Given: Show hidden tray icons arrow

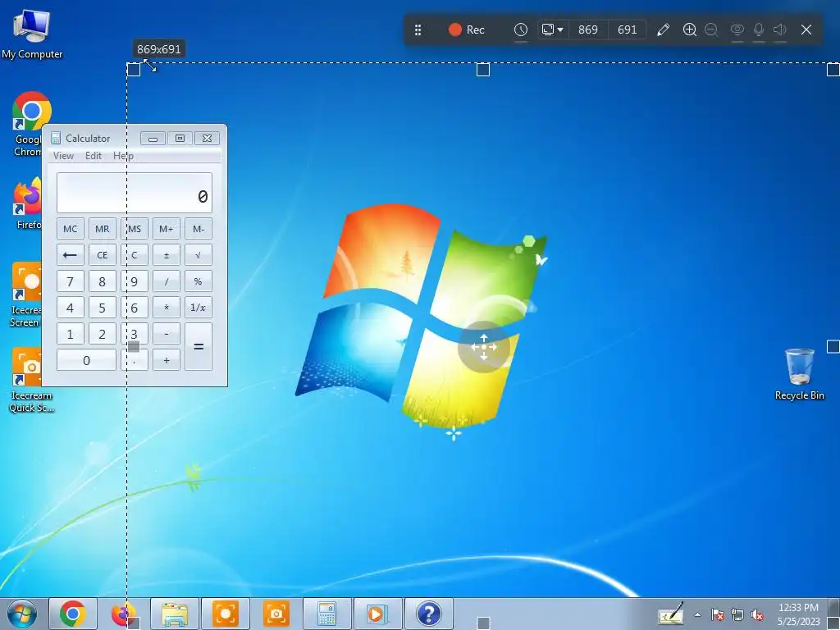Looking at the screenshot, I should [x=697, y=614].
